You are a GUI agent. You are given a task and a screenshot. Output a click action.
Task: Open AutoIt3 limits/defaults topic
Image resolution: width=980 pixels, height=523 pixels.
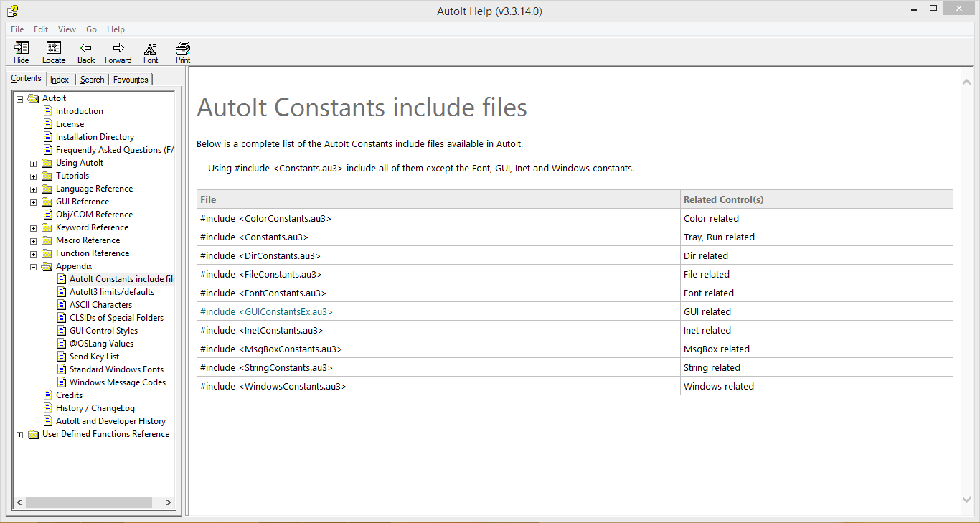(x=112, y=292)
